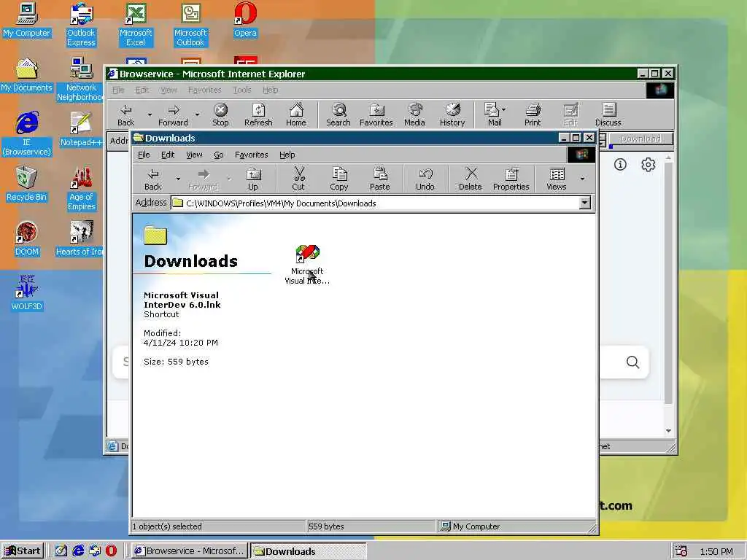Click the Download button in Internet Explorer

[x=640, y=139]
